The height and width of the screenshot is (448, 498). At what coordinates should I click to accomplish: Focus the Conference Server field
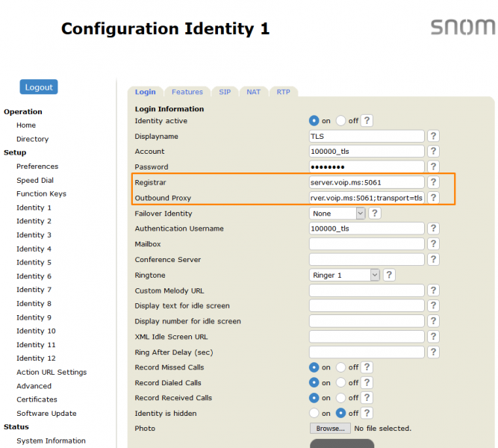(x=367, y=260)
